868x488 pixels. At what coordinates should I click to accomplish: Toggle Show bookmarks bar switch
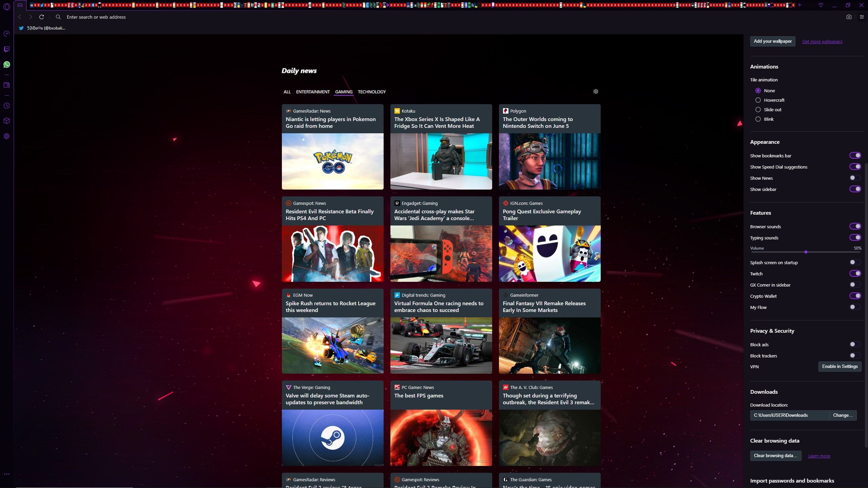pos(855,155)
